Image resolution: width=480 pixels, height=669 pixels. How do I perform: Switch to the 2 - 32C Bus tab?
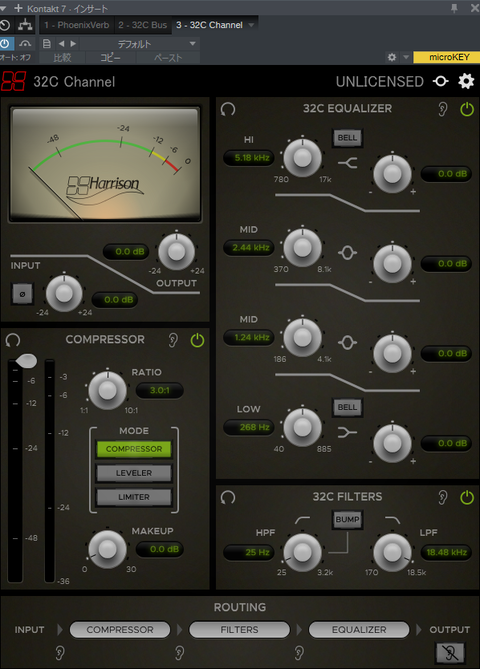143,25
